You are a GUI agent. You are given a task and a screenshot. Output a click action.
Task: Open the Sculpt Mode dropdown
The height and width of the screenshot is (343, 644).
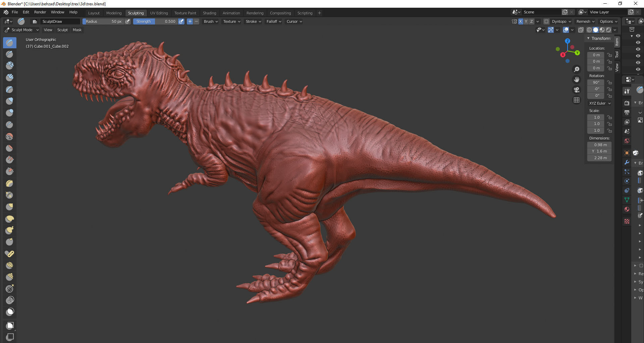22,30
